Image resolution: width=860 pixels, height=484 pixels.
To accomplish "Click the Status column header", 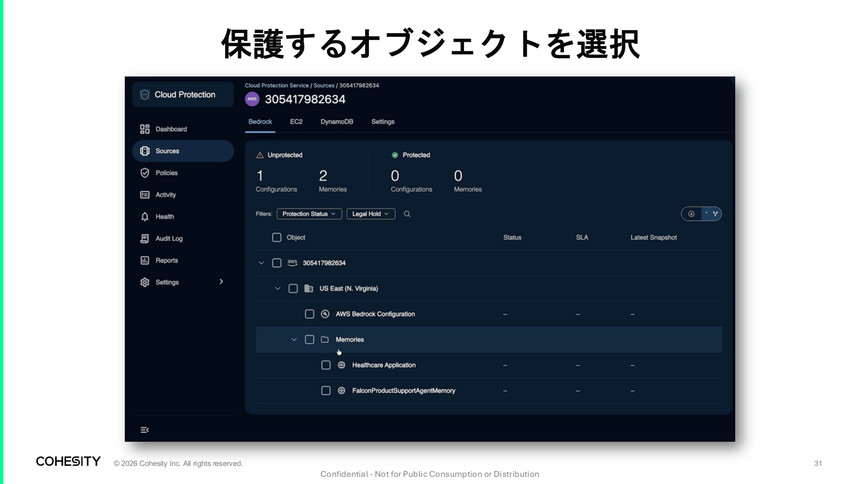I will [512, 238].
